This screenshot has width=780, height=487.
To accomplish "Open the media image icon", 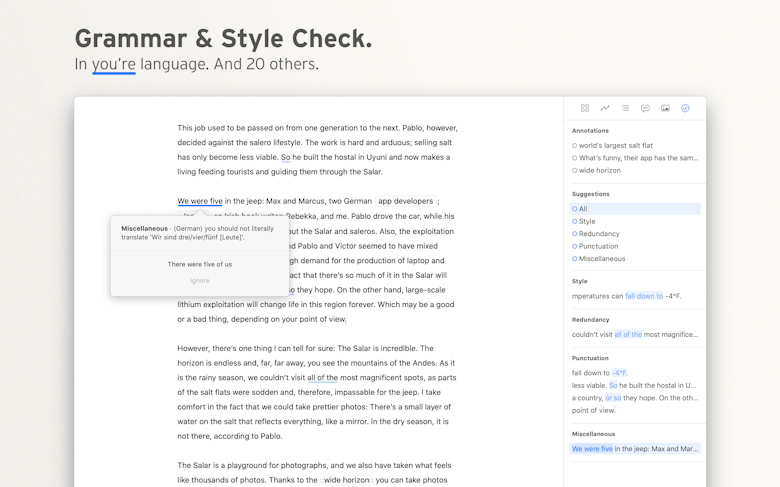I will click(x=665, y=108).
